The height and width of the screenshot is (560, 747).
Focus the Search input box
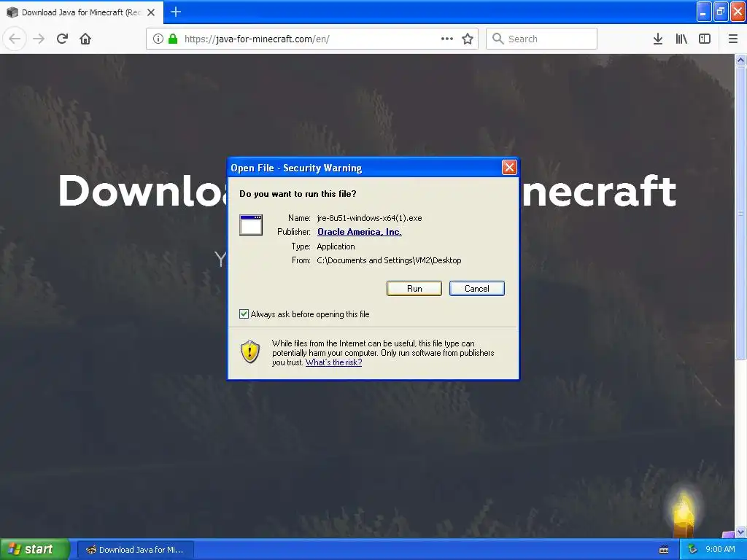point(541,39)
